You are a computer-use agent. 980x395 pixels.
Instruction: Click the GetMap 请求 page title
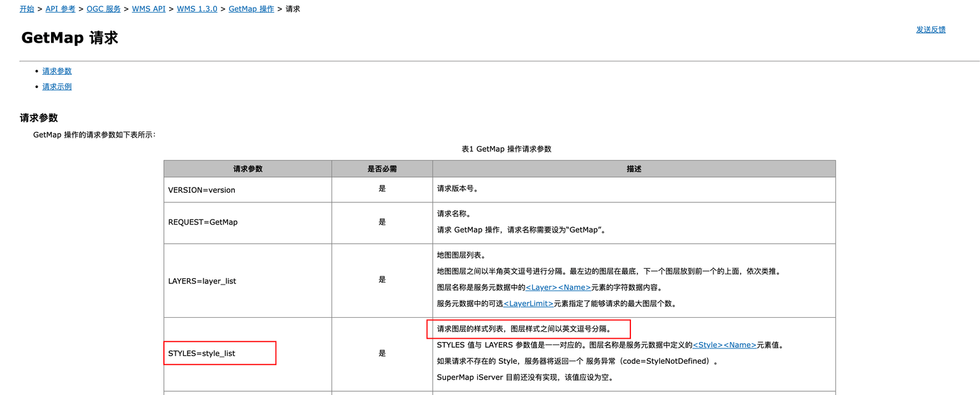[70, 38]
